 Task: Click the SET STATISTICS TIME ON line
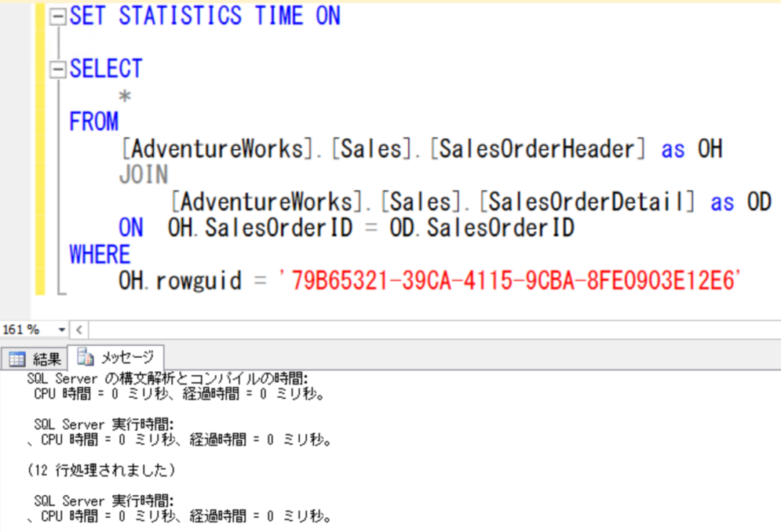(208, 14)
